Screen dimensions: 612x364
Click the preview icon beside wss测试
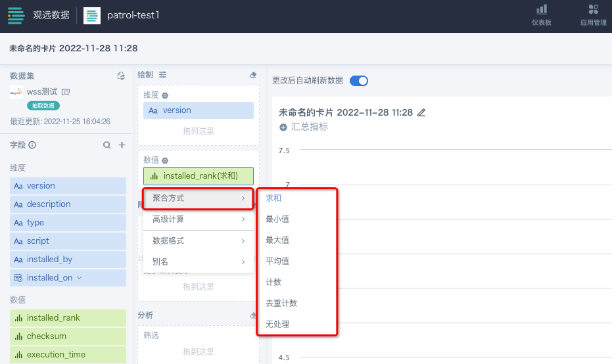click(66, 92)
